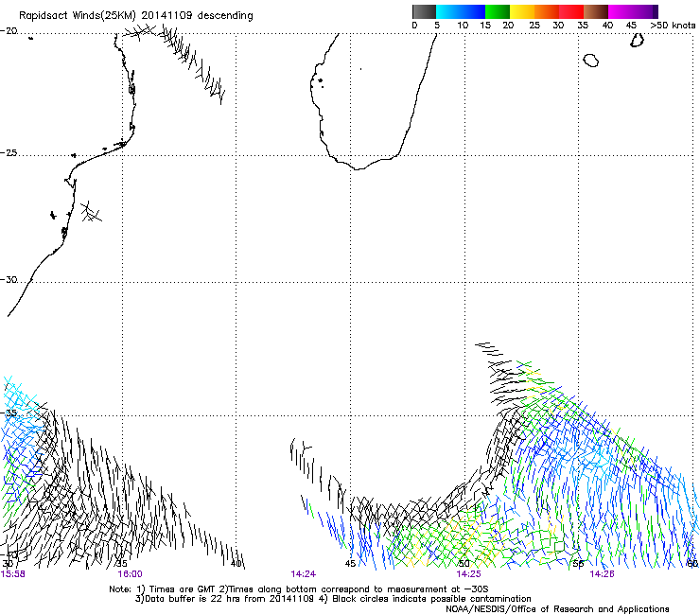
Task: Click the '-25' latitude label
Action: pos(9,152)
